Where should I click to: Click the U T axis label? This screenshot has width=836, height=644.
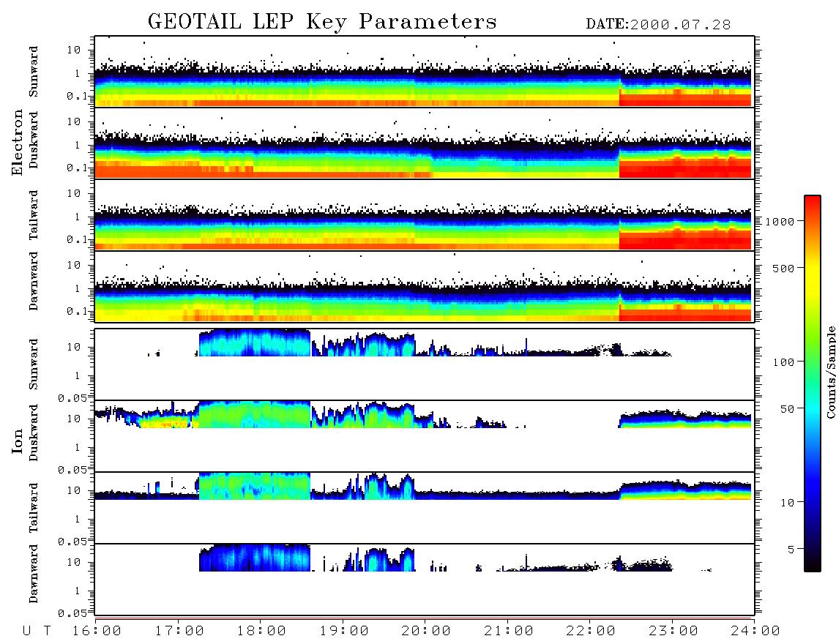pyautogui.click(x=37, y=632)
